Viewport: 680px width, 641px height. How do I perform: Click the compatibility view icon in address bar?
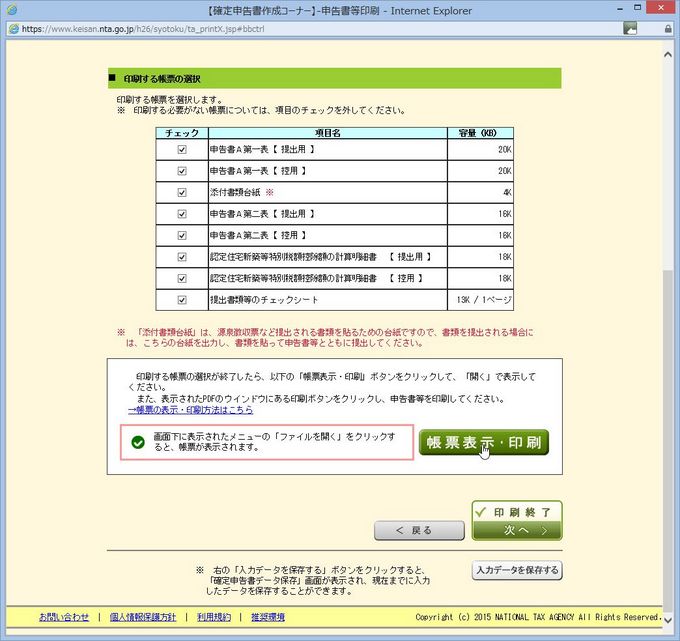pyautogui.click(x=630, y=29)
